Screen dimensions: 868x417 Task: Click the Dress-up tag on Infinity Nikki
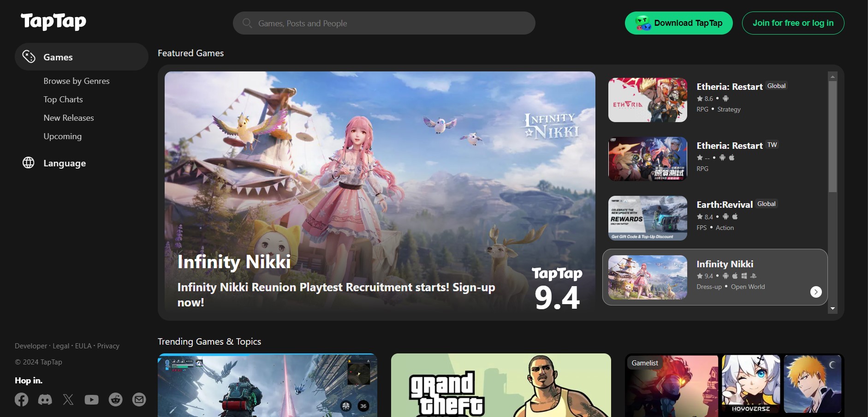(709, 287)
